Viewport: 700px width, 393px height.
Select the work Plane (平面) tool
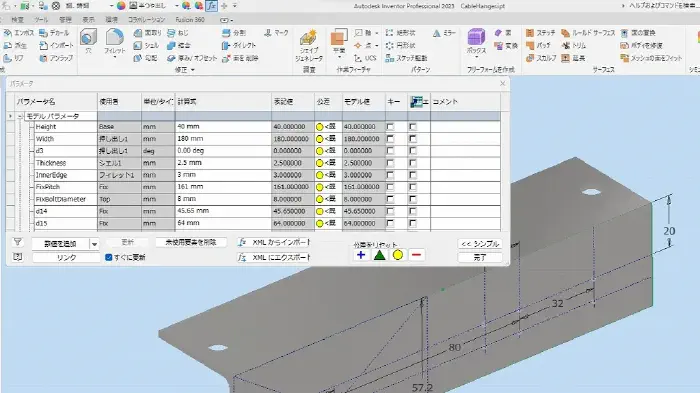coord(339,41)
